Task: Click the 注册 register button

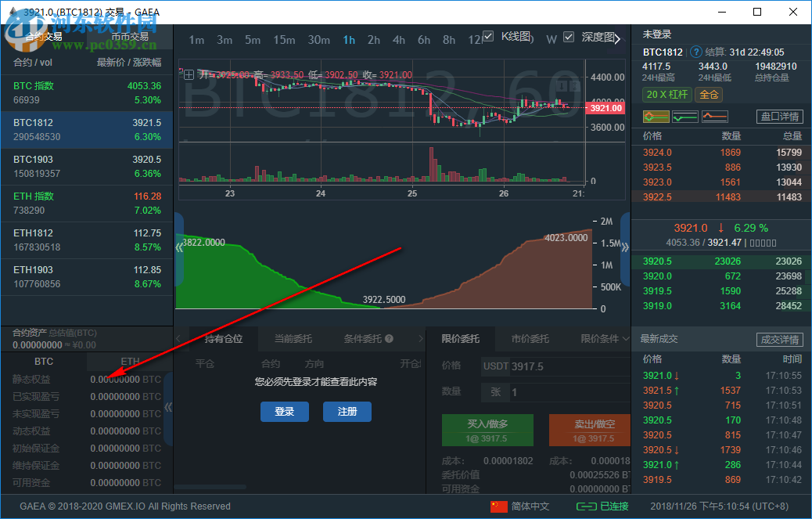Action: tap(347, 412)
